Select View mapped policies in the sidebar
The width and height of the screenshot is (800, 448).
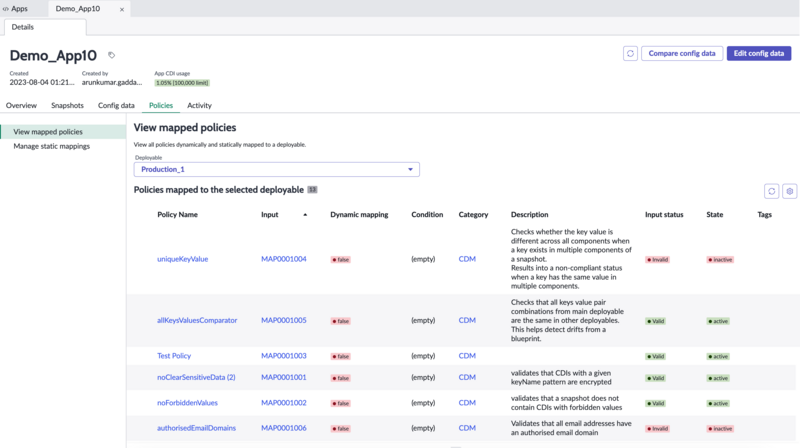63,132
